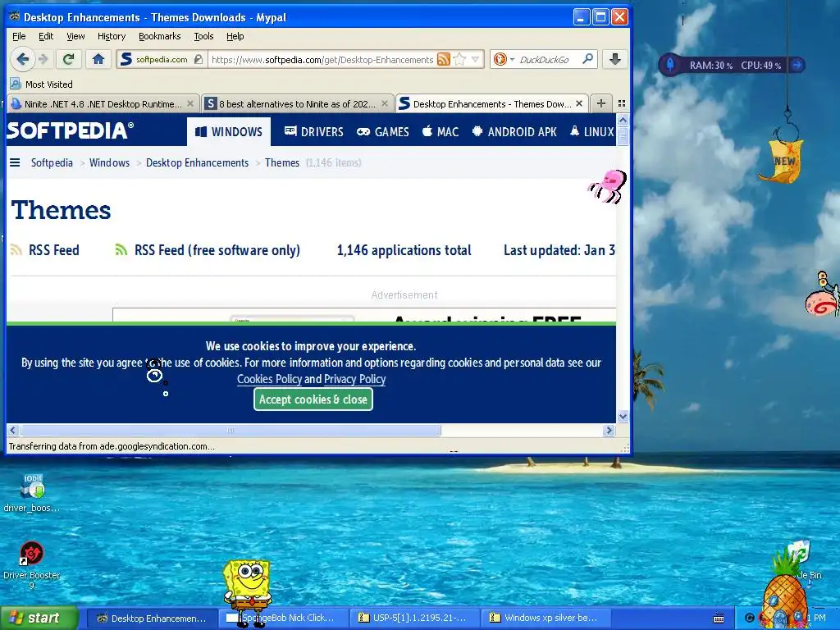Open the Cookies Policy link

tap(269, 379)
